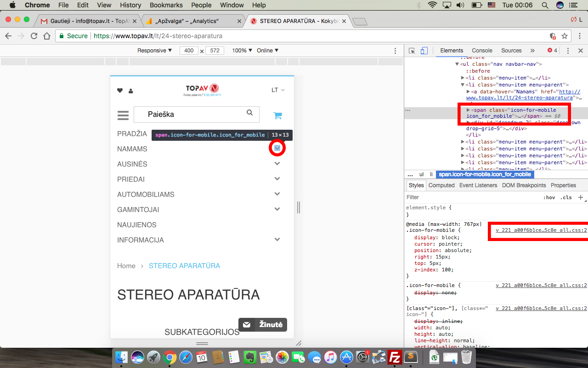Viewport: 588px width, 368px height.
Task: Show more DevTools tabs via double chevron
Action: click(x=532, y=51)
